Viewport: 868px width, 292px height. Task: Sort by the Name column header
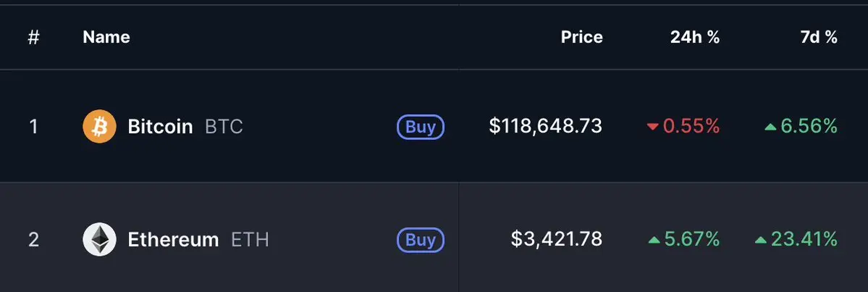(106, 37)
